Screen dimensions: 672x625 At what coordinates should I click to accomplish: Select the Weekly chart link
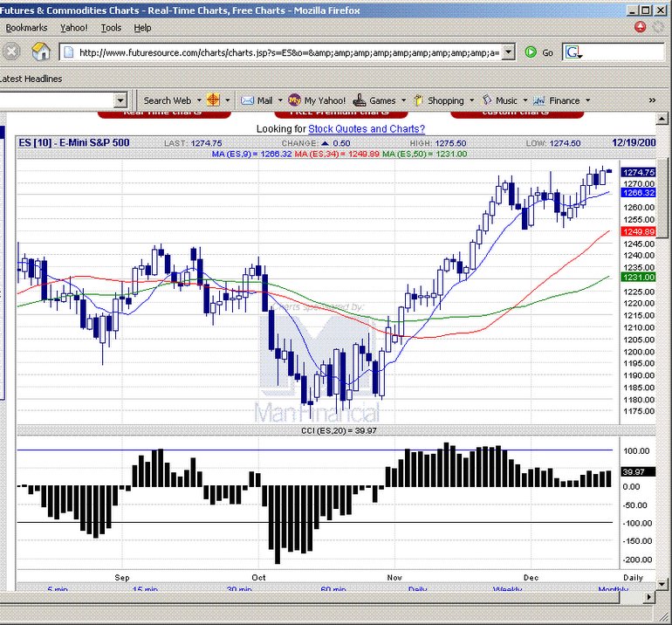click(x=507, y=590)
